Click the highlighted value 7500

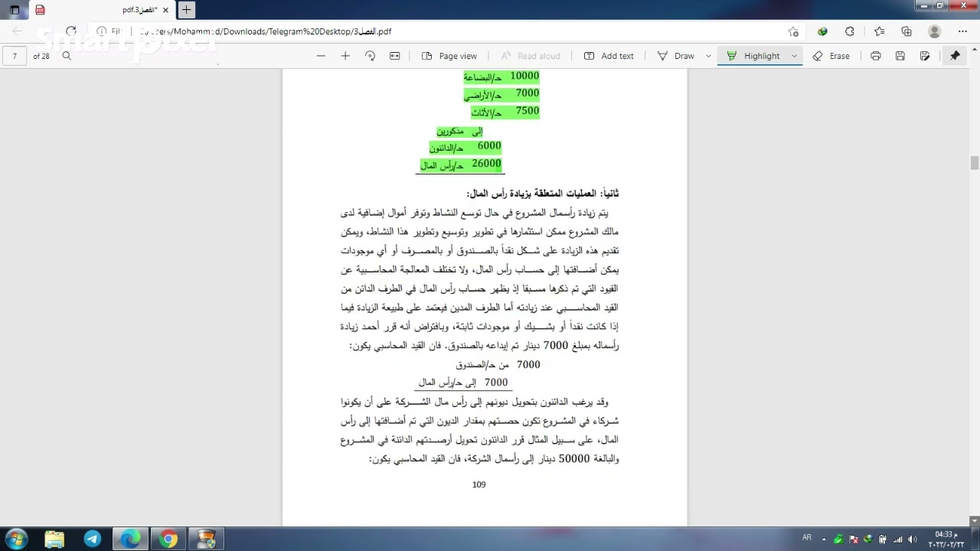[x=528, y=111]
